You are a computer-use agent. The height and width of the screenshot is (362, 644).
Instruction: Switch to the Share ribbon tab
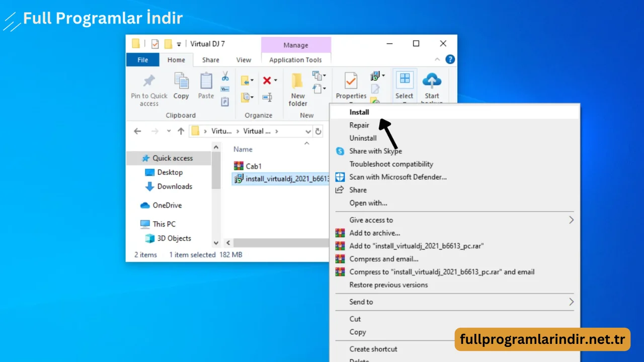(x=211, y=60)
